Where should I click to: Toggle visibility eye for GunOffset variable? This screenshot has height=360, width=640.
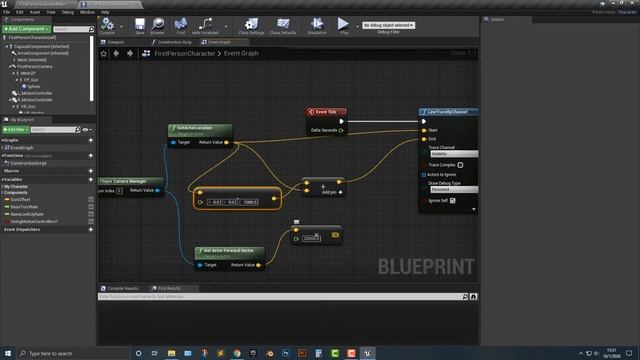tap(91, 200)
